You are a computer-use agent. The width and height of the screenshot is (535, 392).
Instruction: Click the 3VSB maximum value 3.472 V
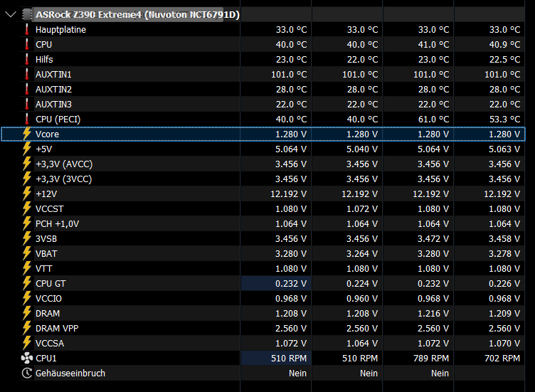pyautogui.click(x=433, y=239)
